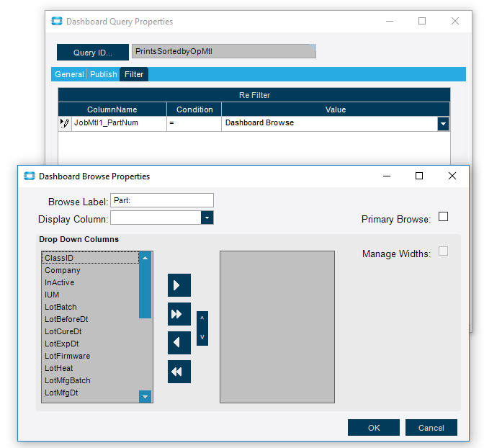Minimize the Dashboard Browse Properties window

click(387, 176)
